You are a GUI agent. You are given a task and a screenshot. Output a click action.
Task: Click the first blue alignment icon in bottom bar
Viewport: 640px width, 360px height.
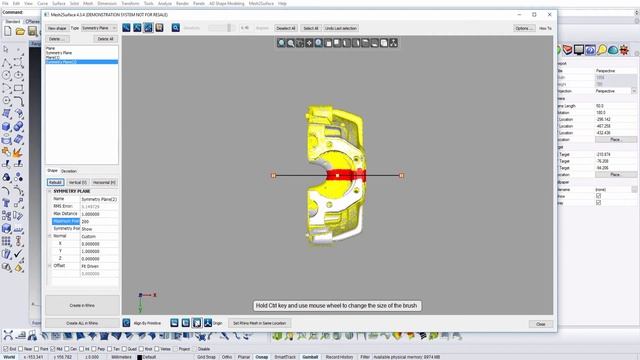(174, 323)
